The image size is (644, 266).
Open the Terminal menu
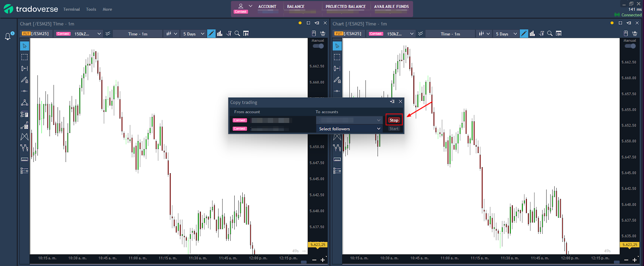[71, 9]
